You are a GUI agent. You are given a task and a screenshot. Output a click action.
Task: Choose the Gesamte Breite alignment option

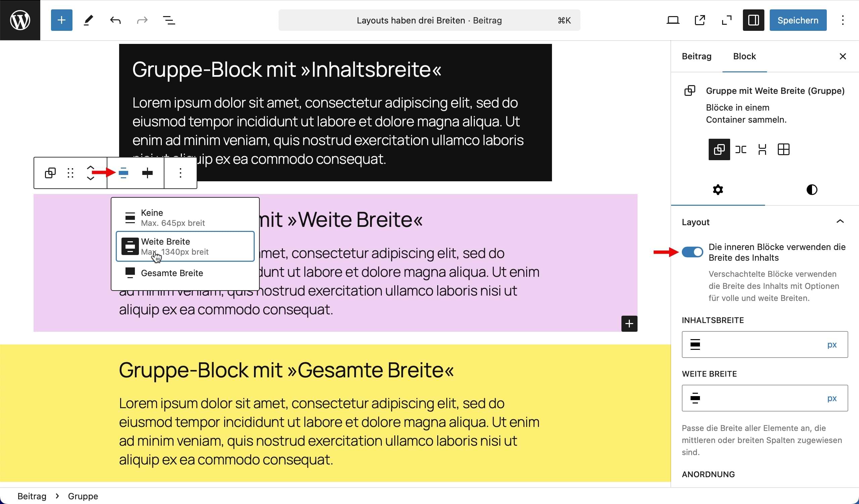[x=172, y=273]
